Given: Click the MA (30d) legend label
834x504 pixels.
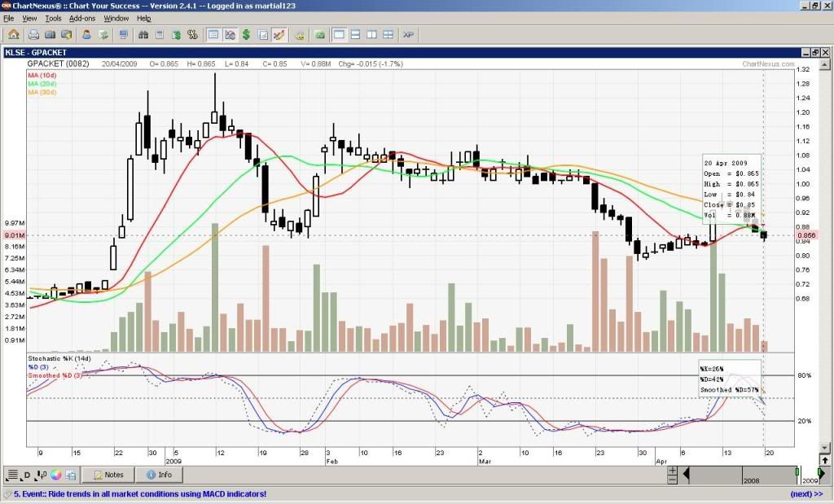Looking at the screenshot, I should (x=42, y=93).
